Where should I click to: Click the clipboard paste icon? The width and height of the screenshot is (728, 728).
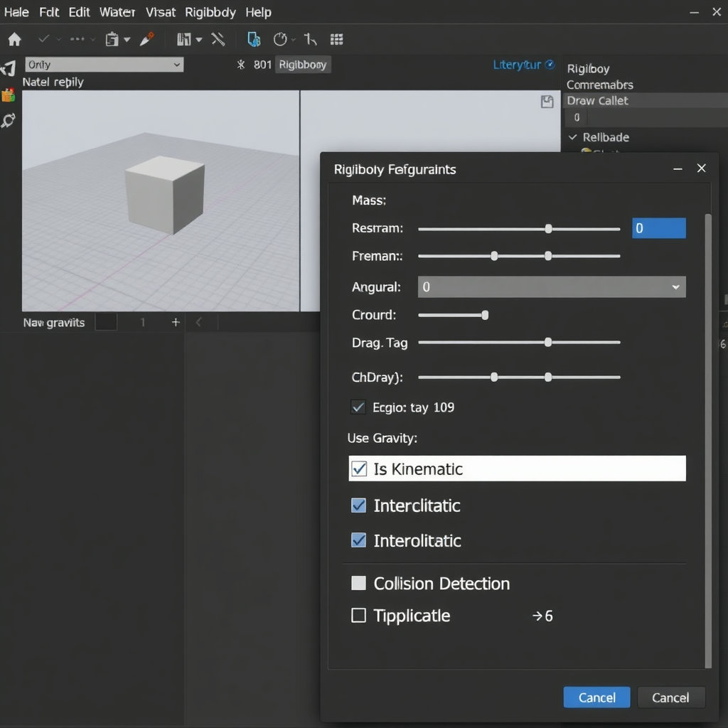coord(112,40)
